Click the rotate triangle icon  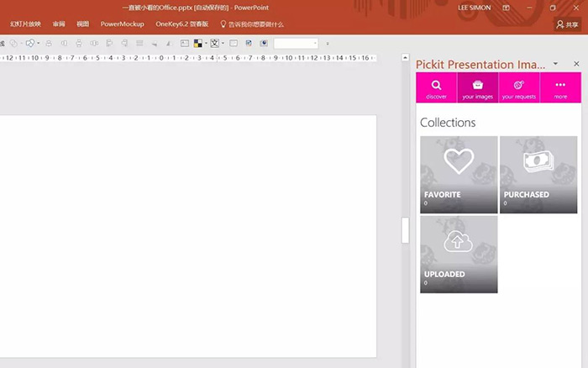[x=169, y=44]
